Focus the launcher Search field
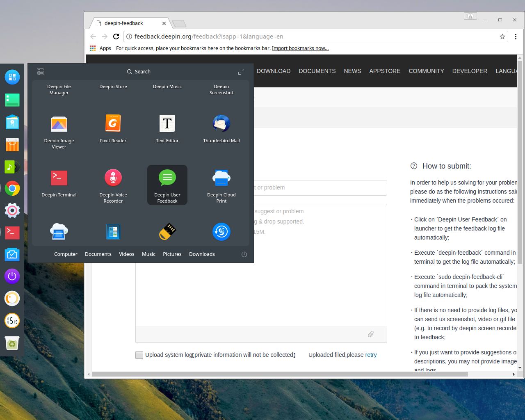 point(139,72)
